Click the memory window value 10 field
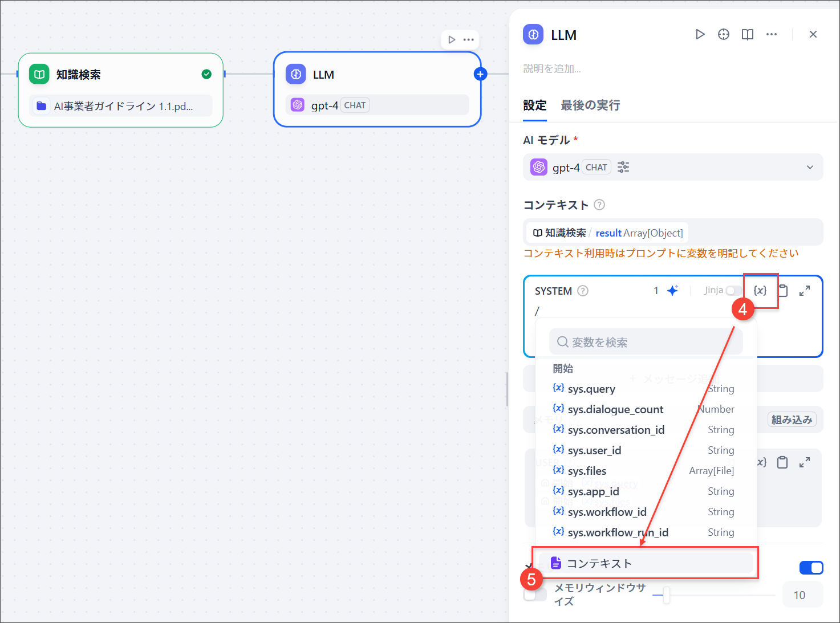 (802, 595)
